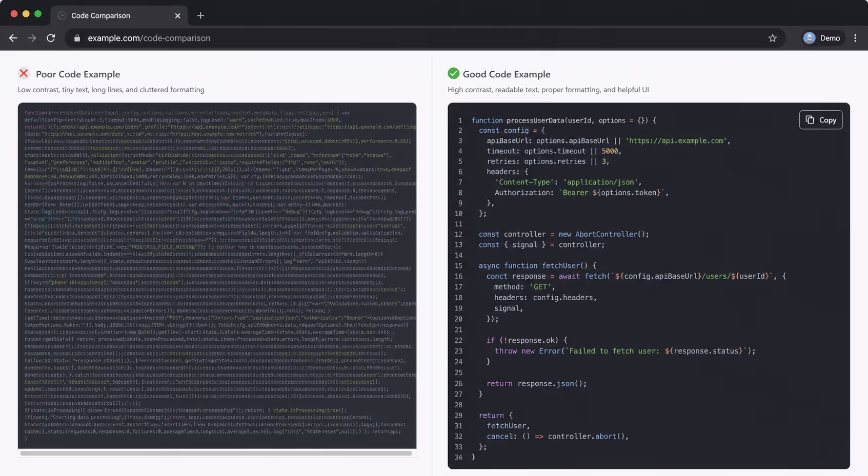868x476 pixels.
Task: Click the 'High contrast, readable text' description
Action: click(548, 90)
